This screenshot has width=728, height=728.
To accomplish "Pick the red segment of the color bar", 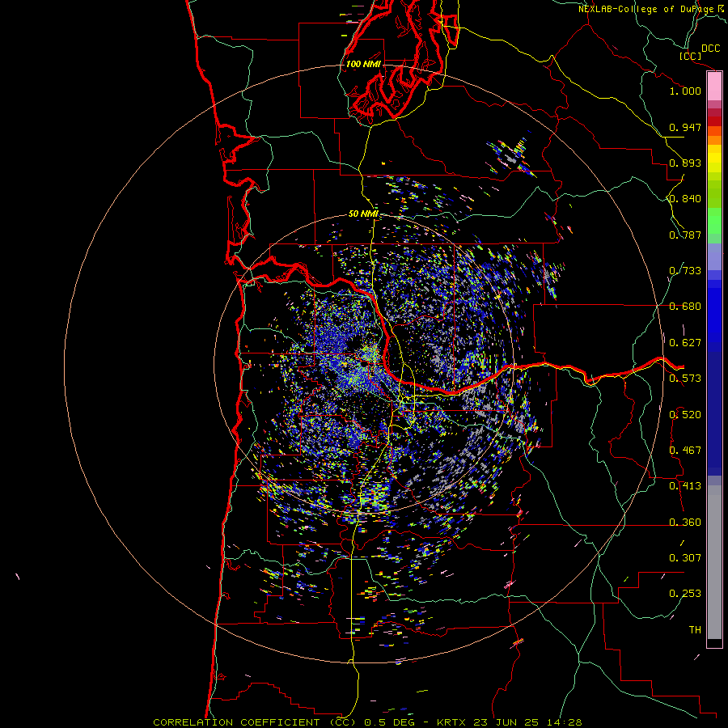I will click(714, 121).
